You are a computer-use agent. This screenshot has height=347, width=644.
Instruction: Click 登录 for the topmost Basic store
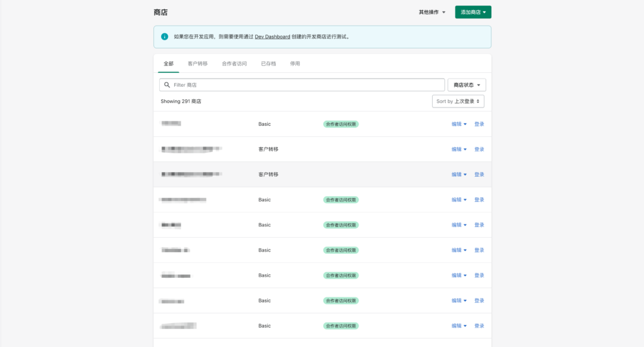click(479, 124)
